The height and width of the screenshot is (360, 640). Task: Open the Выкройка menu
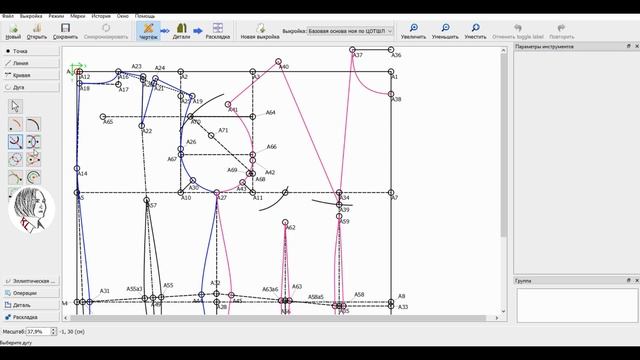(x=31, y=16)
